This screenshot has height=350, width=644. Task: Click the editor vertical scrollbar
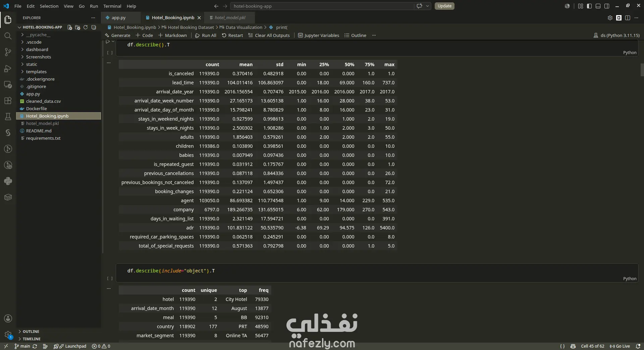click(x=642, y=70)
